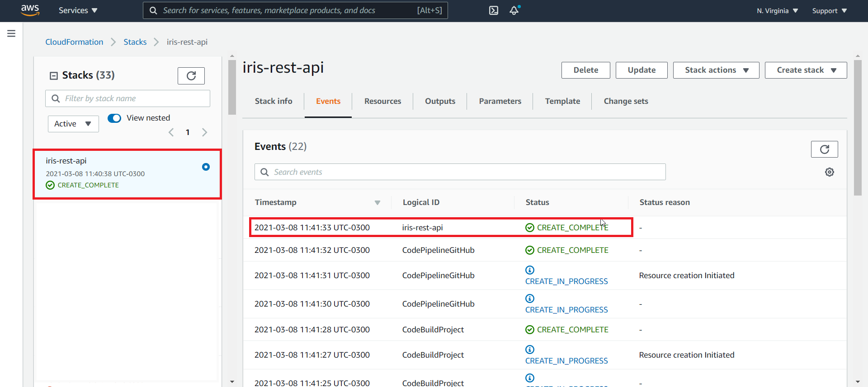
Task: Click the Delete stack button
Action: click(585, 70)
